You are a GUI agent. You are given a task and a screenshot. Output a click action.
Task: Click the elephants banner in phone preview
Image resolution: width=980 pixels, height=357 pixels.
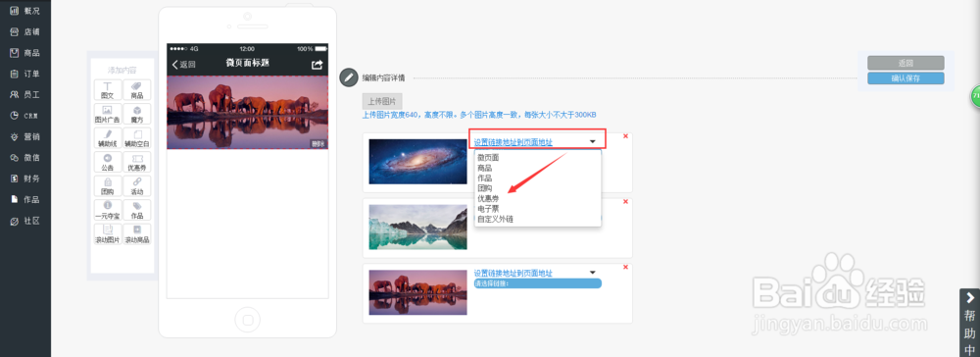click(x=248, y=113)
